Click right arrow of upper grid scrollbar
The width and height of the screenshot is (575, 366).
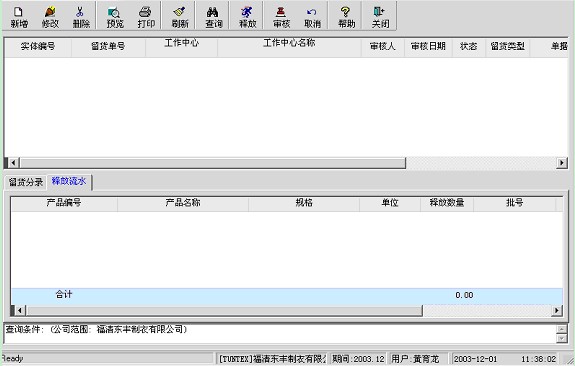click(561, 162)
